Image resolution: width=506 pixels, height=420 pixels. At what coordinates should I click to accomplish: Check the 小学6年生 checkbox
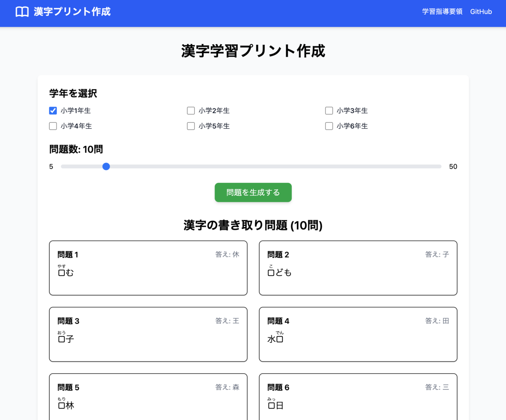click(x=329, y=126)
